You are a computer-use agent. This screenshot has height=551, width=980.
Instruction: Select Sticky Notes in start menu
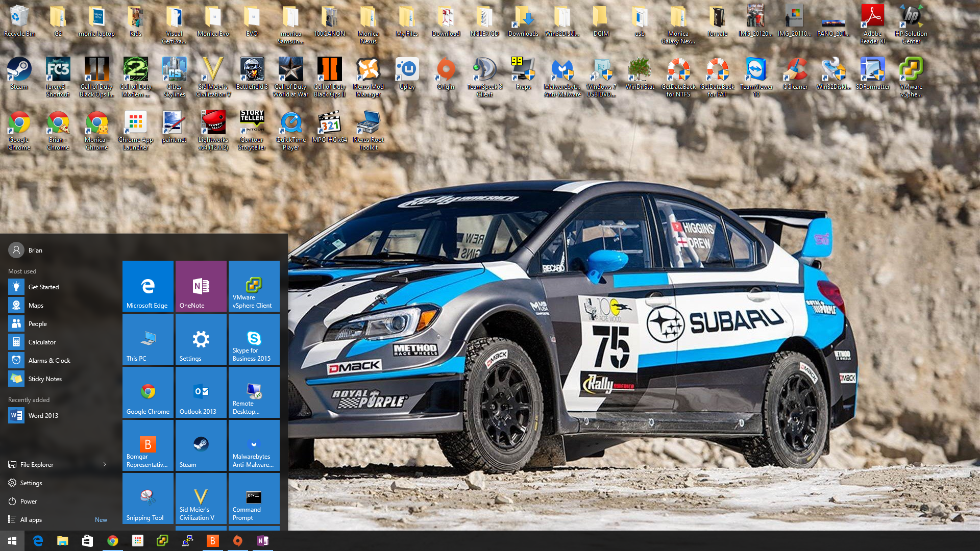(x=59, y=379)
